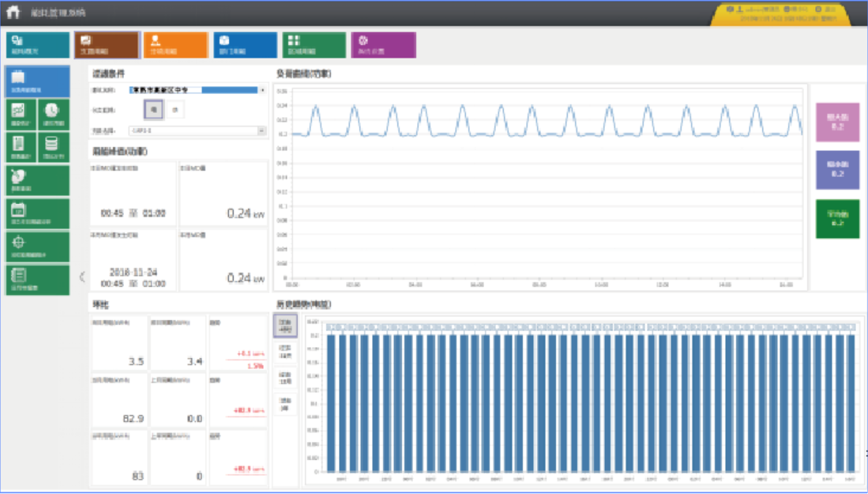The image size is (868, 494).
Task: Open the green sidebar tile with clock icon
Action: (x=54, y=115)
